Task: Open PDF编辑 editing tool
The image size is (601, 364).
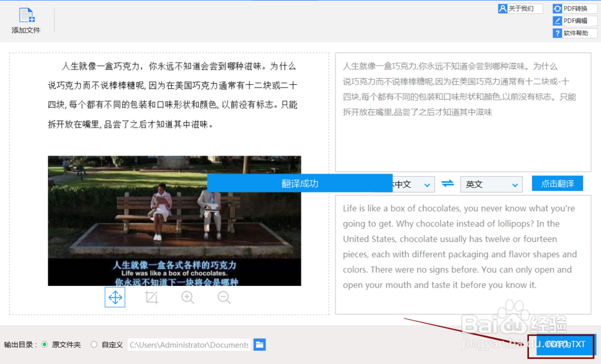Action: 575,20
